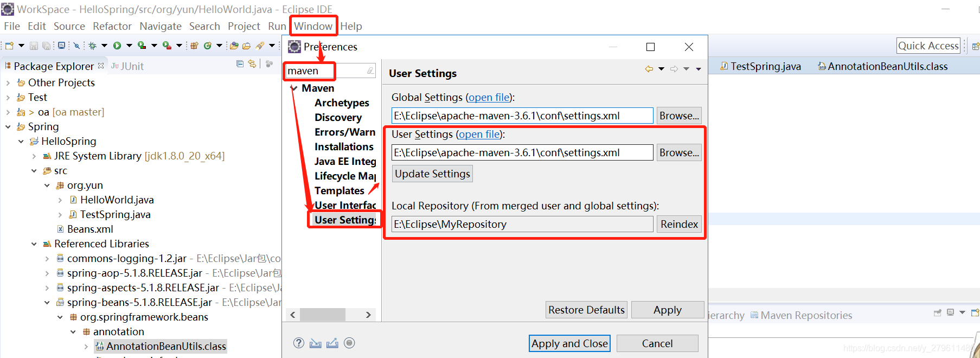
Task: Open the Navigate menu
Action: point(161,26)
